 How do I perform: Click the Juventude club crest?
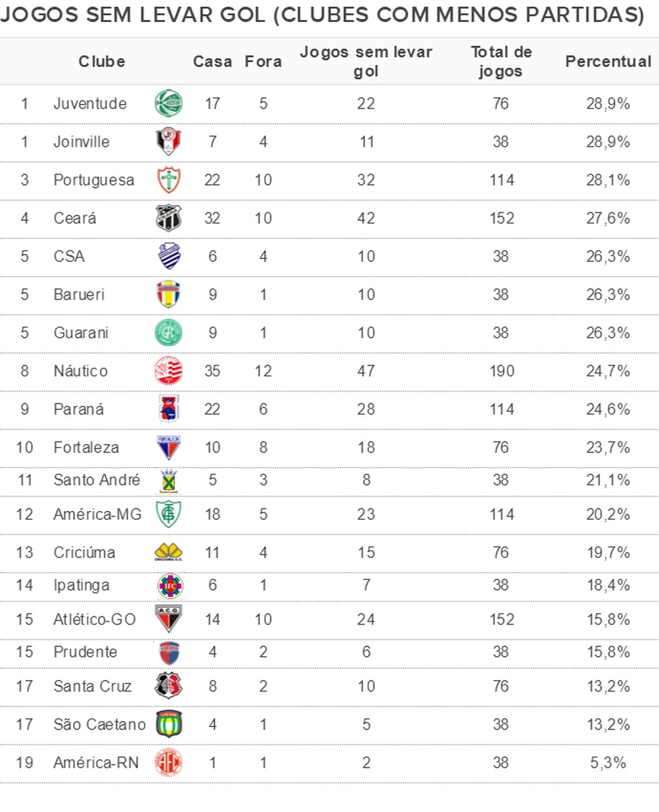[x=168, y=103]
